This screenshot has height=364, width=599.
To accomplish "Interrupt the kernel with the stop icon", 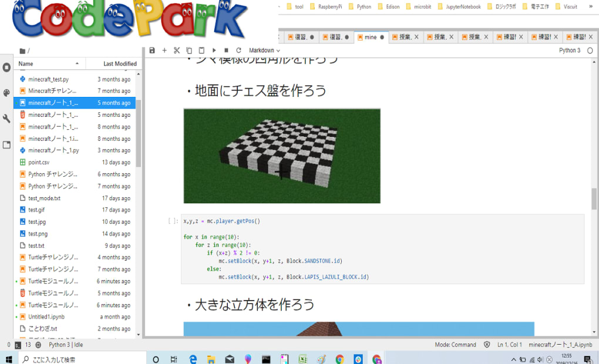I will (x=226, y=50).
